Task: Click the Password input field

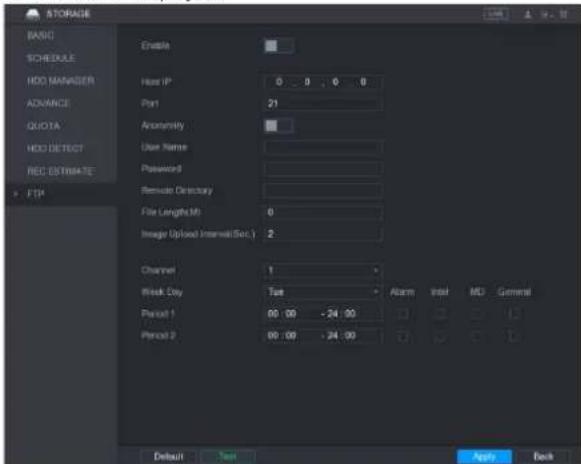Action: pos(323,169)
